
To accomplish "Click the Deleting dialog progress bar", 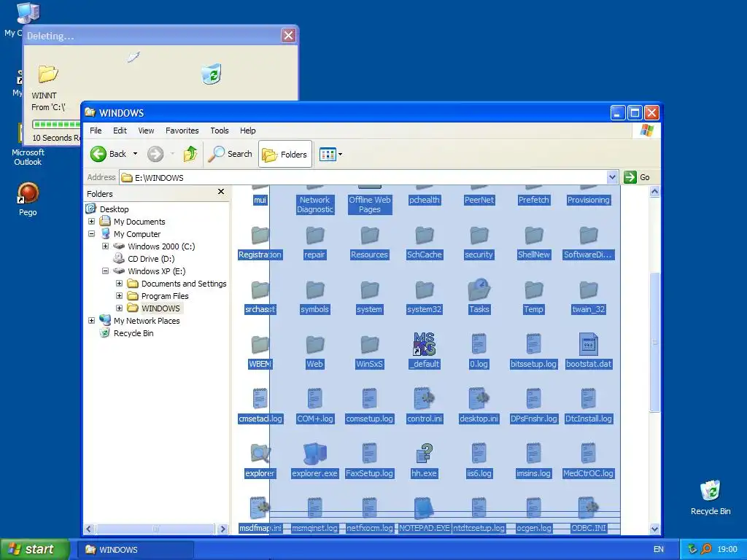I will tap(56, 124).
